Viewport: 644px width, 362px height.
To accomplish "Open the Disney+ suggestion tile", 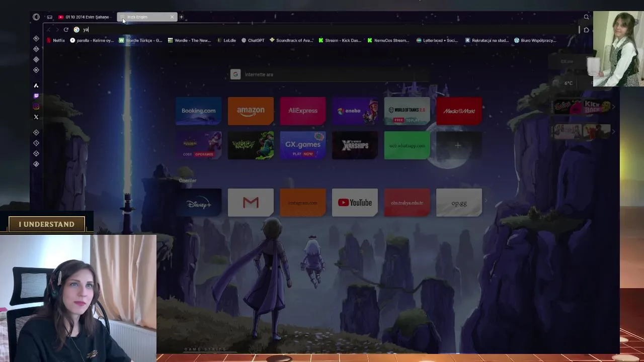I will [198, 203].
